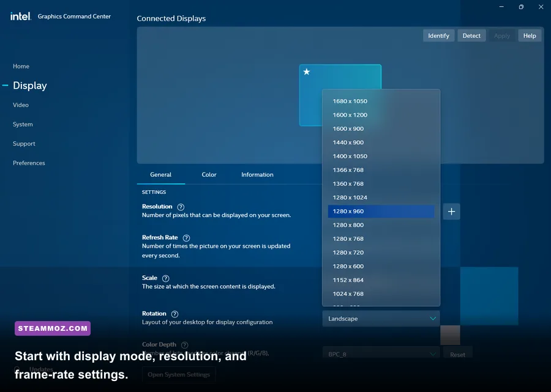The width and height of the screenshot is (551, 392).
Task: Choose 1280 x 768 resolution
Action: pyautogui.click(x=381, y=239)
